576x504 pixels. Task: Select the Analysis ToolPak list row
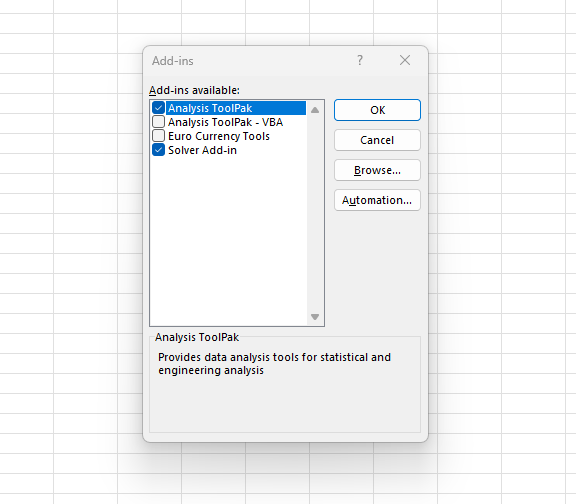(x=236, y=108)
